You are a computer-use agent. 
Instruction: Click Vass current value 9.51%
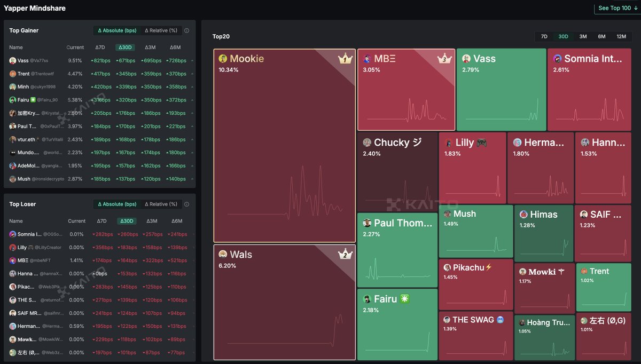click(x=75, y=61)
